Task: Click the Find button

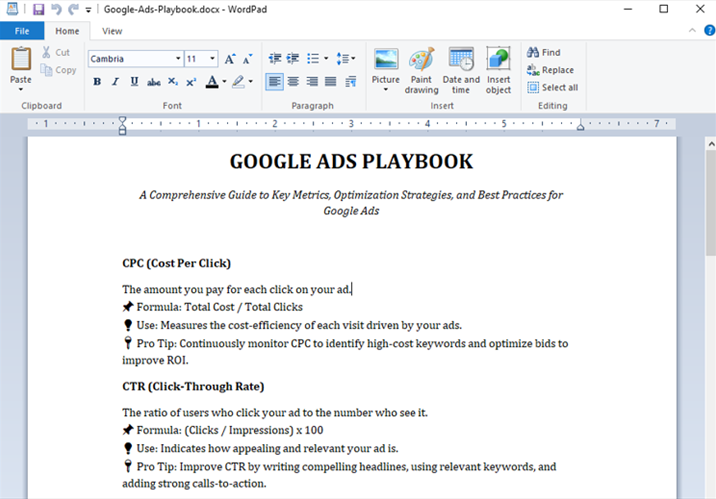Action: tap(544, 52)
